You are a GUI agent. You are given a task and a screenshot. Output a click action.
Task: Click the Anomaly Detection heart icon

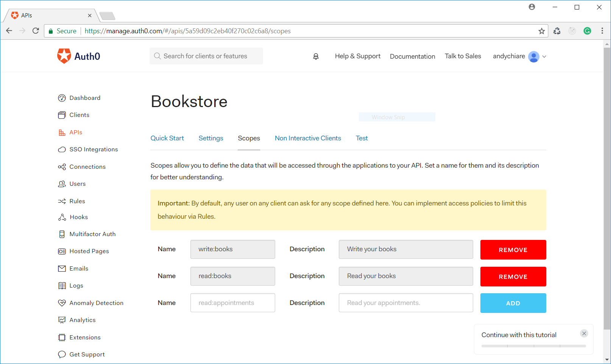[62, 303]
